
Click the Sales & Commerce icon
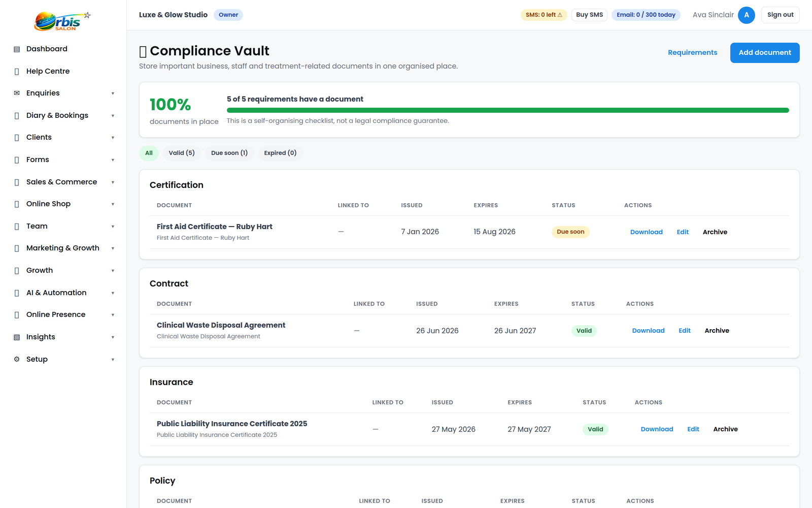[17, 182]
